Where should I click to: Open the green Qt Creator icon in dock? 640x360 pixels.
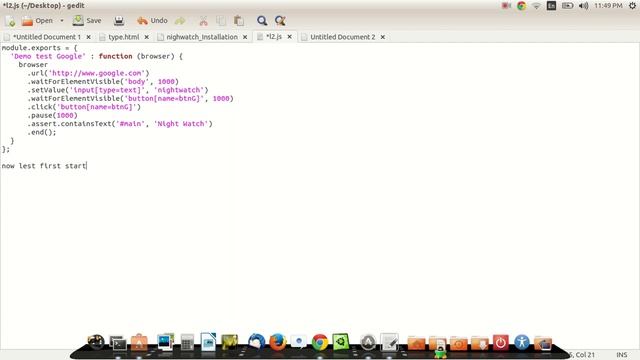341,342
